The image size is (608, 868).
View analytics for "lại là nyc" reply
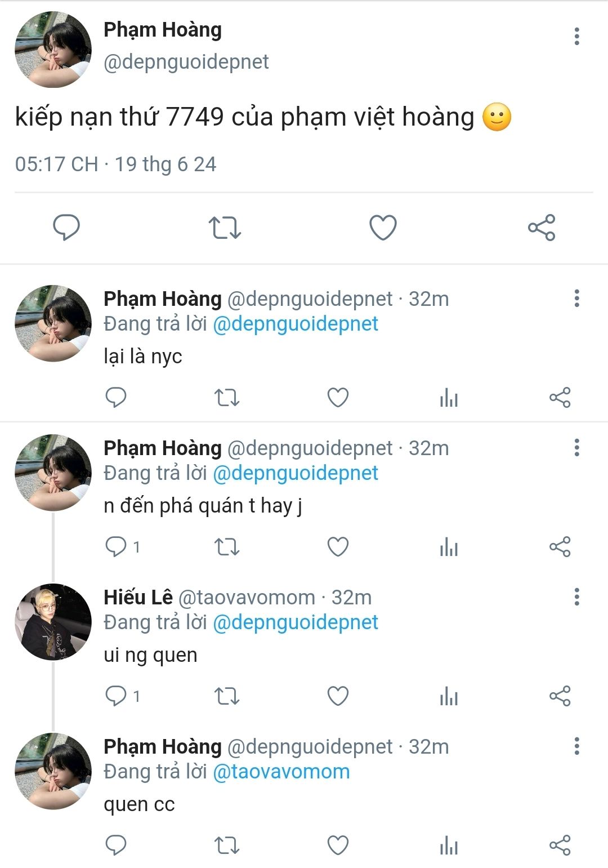click(x=449, y=398)
